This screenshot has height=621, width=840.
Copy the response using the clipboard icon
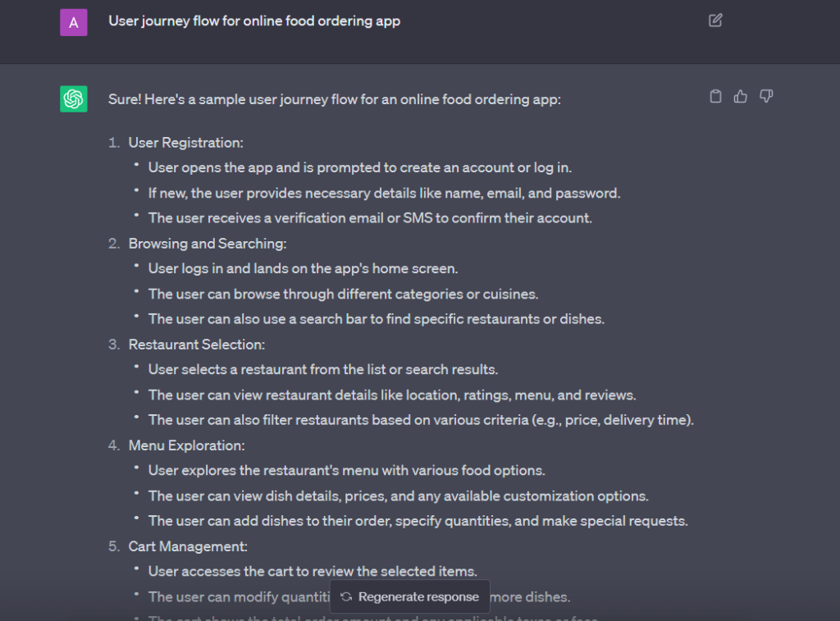(715, 97)
